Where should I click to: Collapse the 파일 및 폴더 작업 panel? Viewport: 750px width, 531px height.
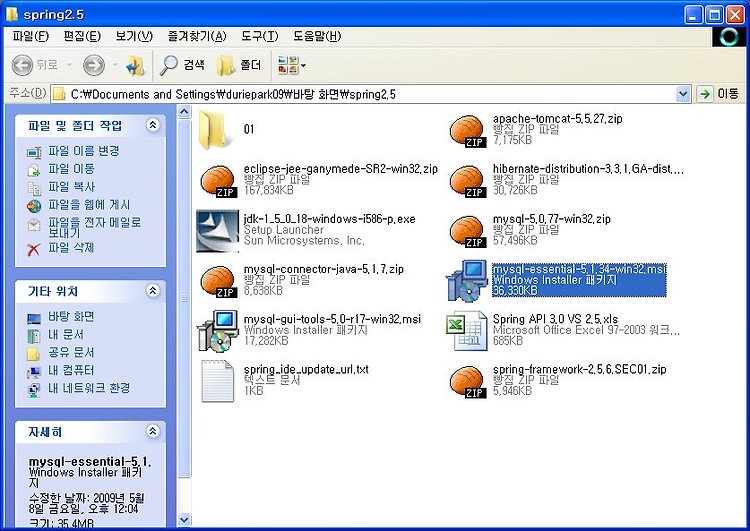tap(153, 125)
